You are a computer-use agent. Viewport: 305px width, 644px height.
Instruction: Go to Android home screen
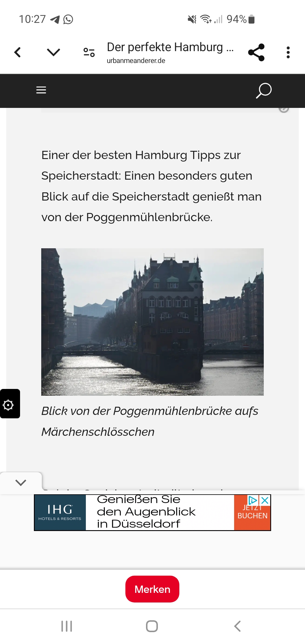[x=152, y=626]
